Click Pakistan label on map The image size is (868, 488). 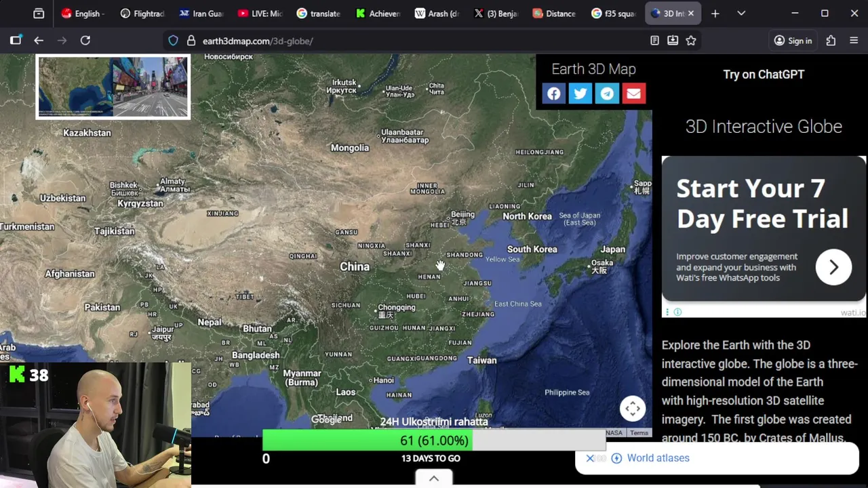coord(102,307)
